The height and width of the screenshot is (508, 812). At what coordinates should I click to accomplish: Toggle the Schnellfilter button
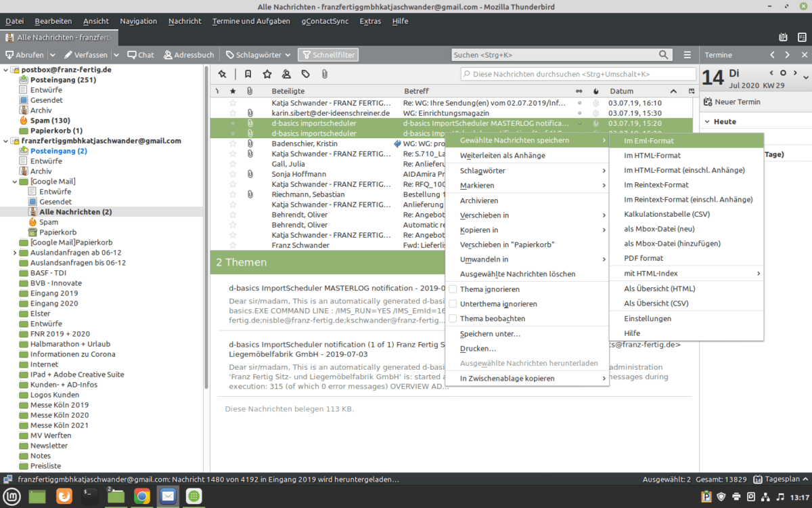(328, 55)
